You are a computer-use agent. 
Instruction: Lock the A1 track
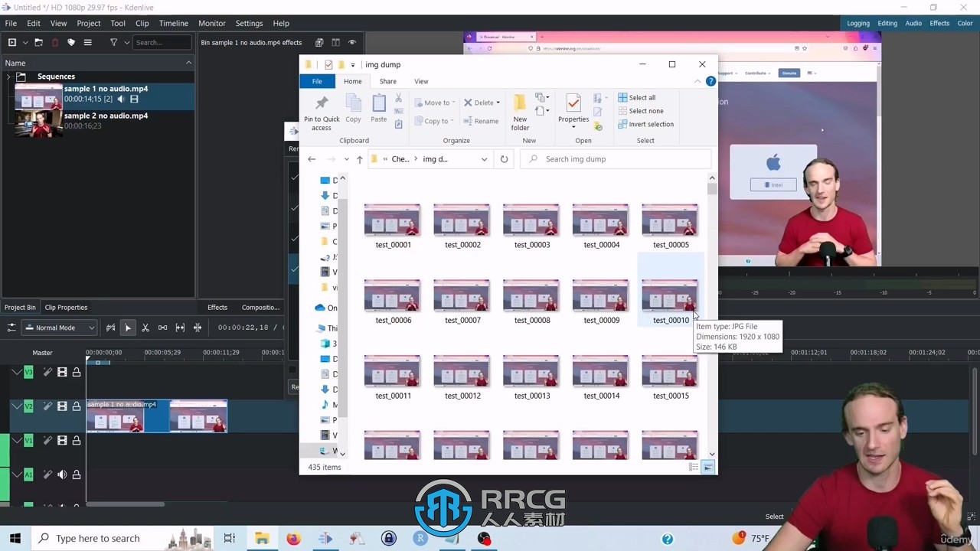(77, 474)
